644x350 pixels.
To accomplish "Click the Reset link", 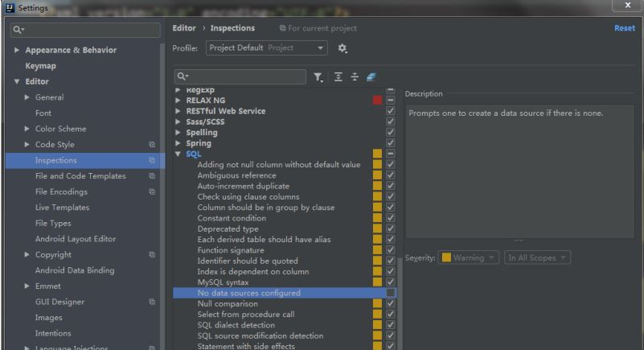I will point(624,28).
